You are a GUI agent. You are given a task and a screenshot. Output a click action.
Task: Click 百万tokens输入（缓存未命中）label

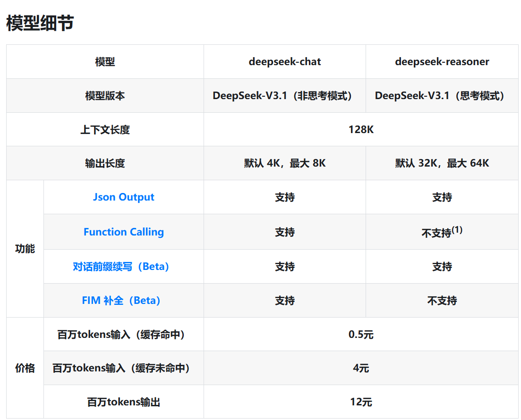point(121,368)
